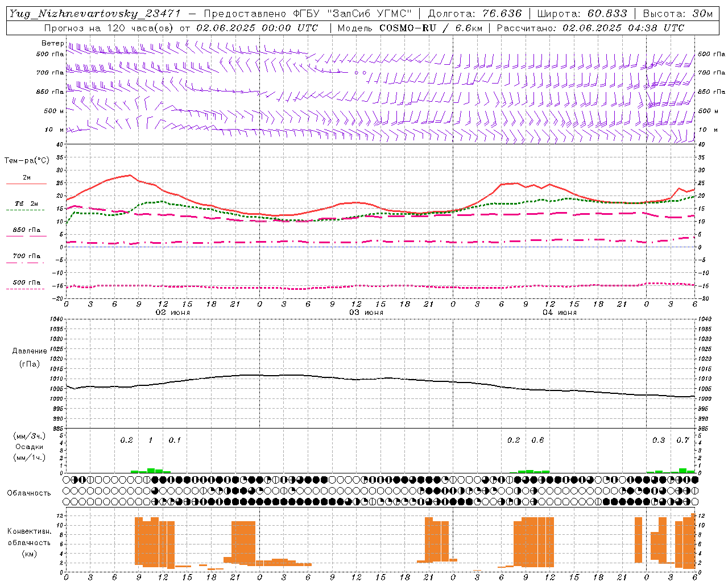Click the elevation label Высота: 30м
728x582 pixels.
[677, 14]
